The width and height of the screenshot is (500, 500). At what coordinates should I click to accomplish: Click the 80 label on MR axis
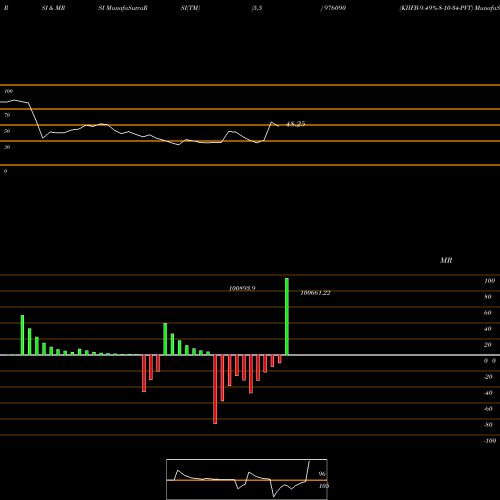(x=487, y=297)
